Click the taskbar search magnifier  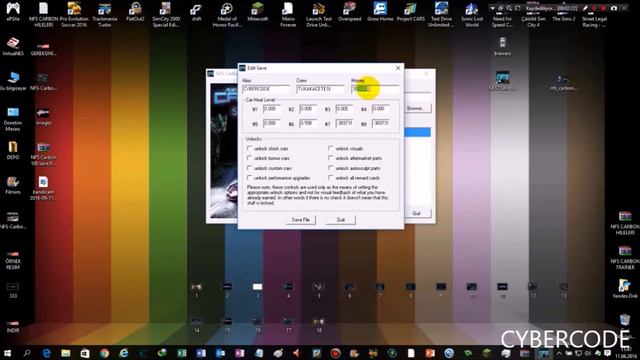pyautogui.click(x=27, y=353)
